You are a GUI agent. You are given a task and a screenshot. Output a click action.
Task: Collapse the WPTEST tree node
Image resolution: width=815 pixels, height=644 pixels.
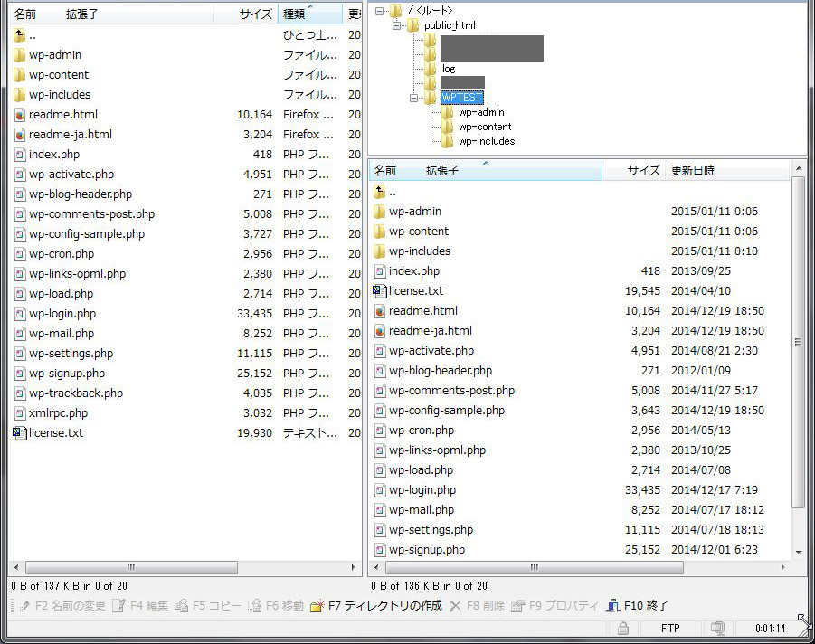[413, 98]
